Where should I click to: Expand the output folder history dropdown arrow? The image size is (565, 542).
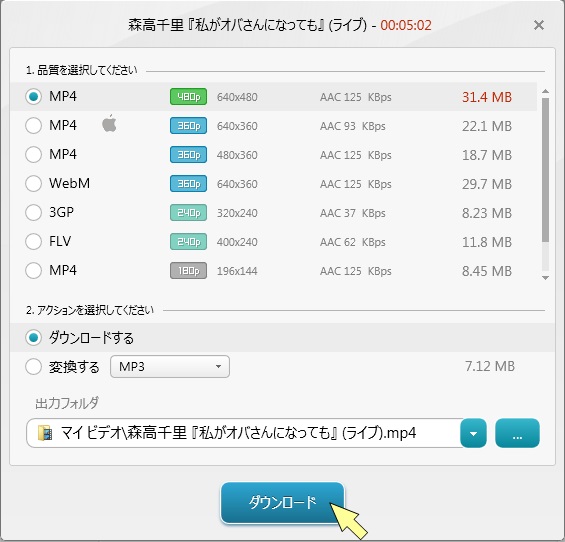(x=473, y=433)
